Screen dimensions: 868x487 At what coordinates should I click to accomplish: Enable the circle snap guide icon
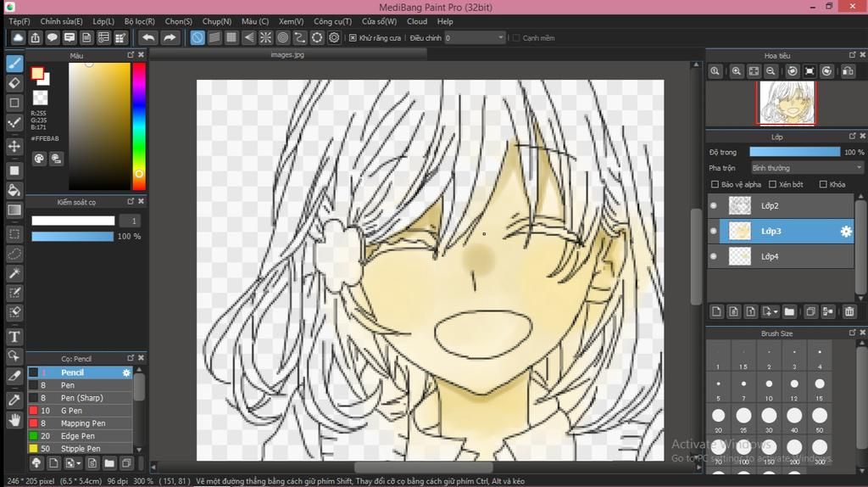click(x=283, y=37)
